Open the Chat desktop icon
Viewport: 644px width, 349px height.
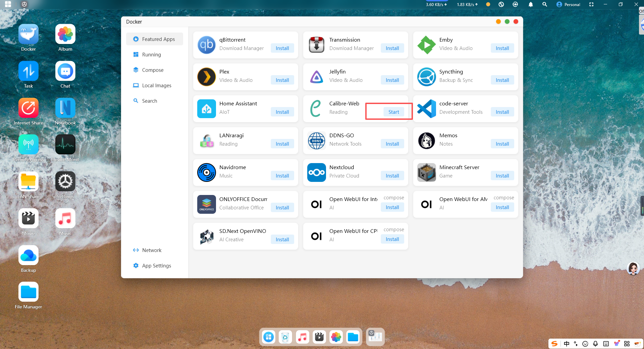point(65,71)
